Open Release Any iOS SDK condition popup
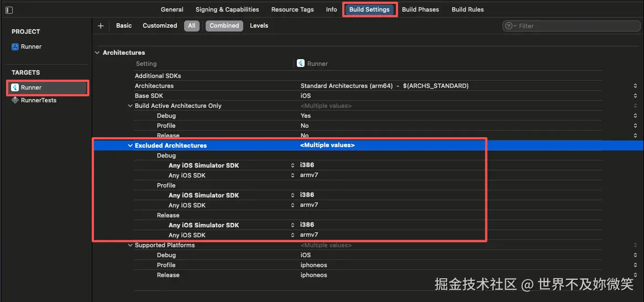The image size is (644, 302). pyautogui.click(x=292, y=235)
